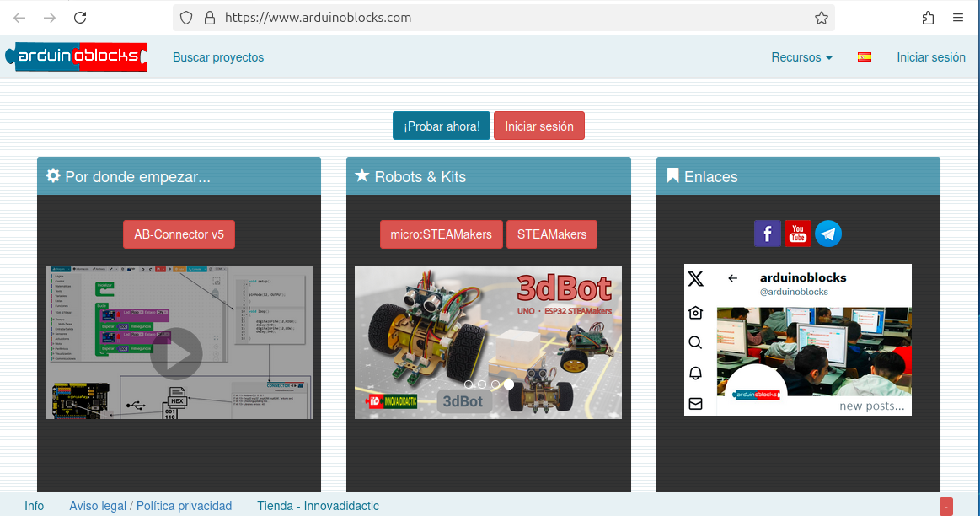Screen dimensions: 980x516
Task: Open X feed banner classroom photo
Action: 814,352
